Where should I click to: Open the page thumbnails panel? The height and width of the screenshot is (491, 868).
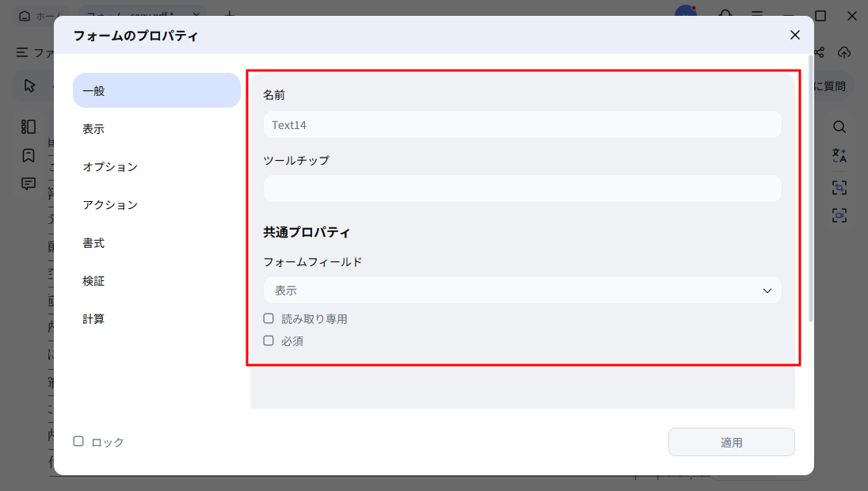29,126
